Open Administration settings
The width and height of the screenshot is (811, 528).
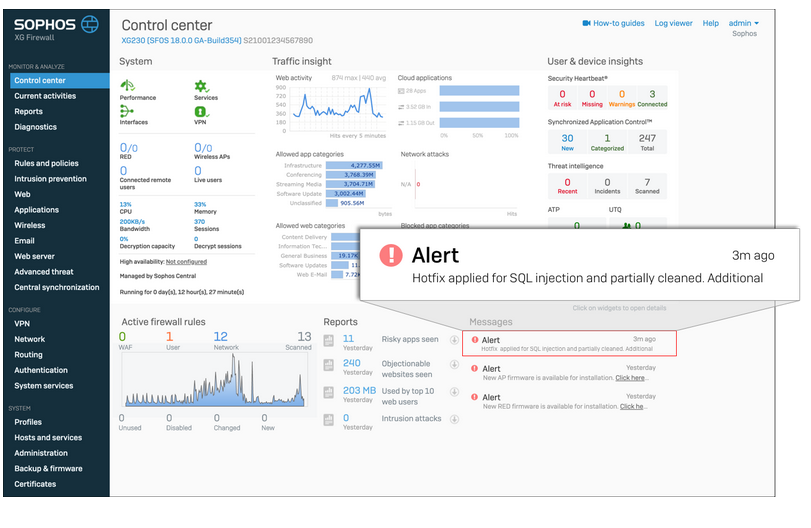(41, 453)
